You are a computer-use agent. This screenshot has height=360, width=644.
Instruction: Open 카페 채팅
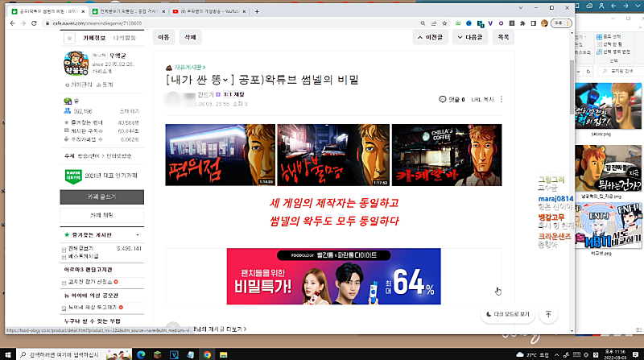tap(102, 215)
